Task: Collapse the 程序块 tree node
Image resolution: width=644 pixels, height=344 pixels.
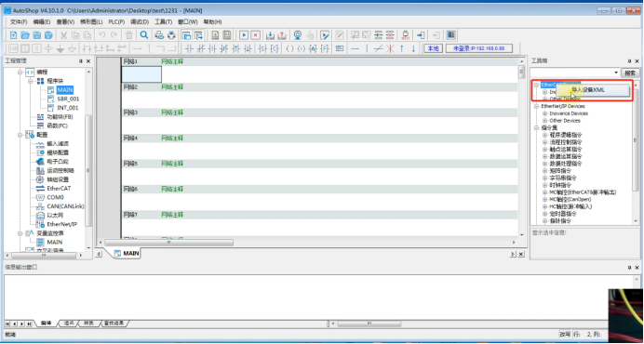Action: point(30,81)
